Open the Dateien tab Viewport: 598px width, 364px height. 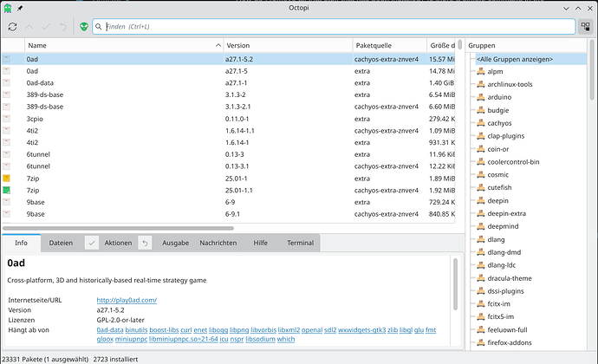[x=61, y=243]
